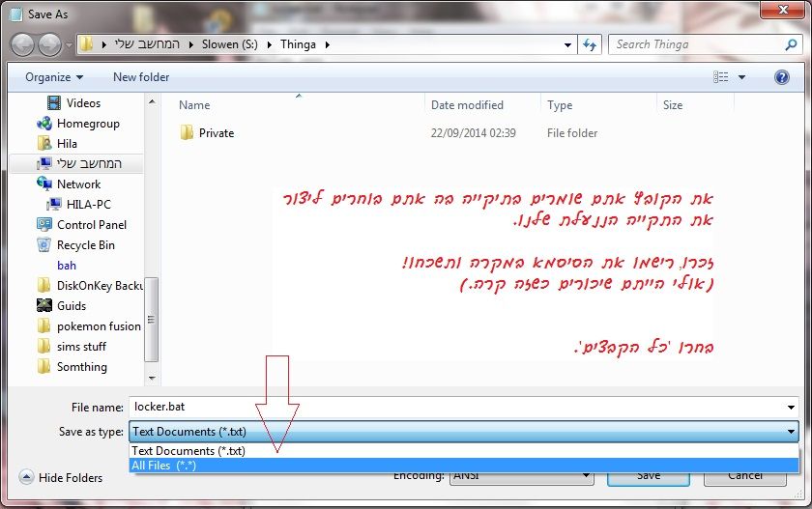Open the Help question mark icon
The height and width of the screenshot is (509, 812).
pyautogui.click(x=782, y=77)
